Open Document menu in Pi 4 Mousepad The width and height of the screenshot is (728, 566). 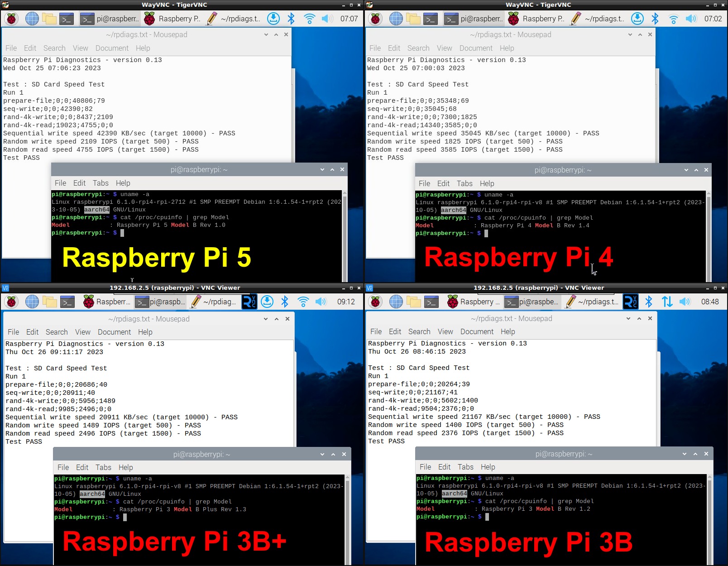point(476,48)
